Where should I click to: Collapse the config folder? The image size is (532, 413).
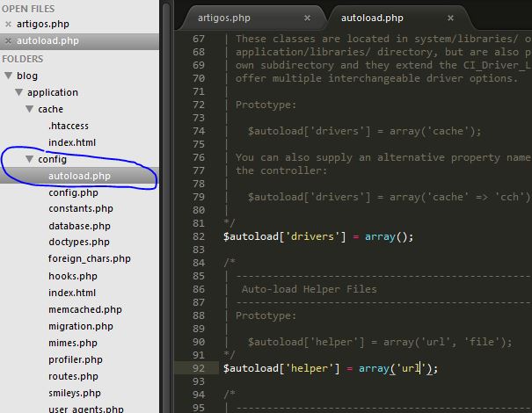pyautogui.click(x=30, y=159)
